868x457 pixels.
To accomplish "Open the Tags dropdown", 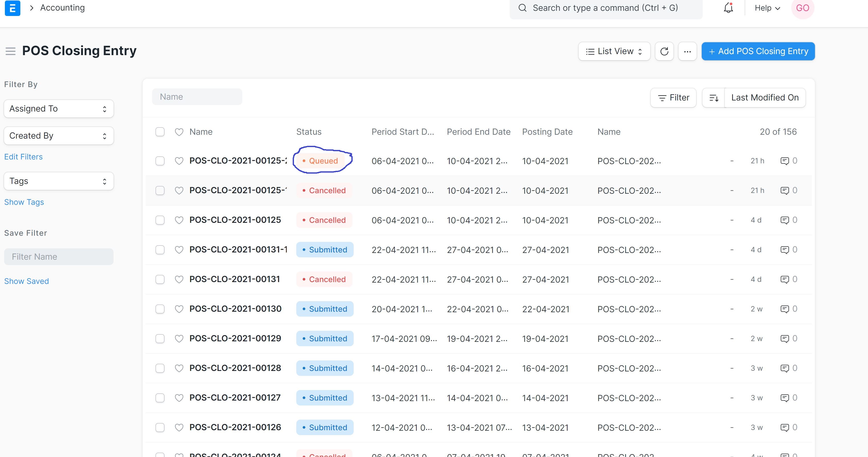I will (x=58, y=181).
